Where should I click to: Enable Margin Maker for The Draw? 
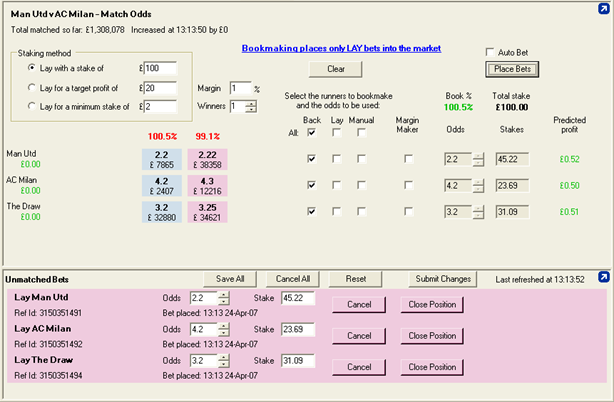(x=408, y=212)
